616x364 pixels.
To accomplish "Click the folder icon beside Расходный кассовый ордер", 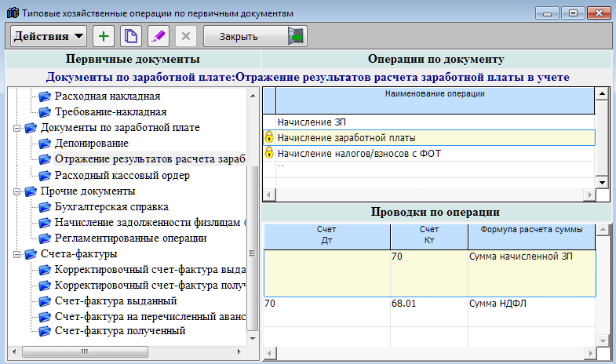I will click(x=45, y=176).
